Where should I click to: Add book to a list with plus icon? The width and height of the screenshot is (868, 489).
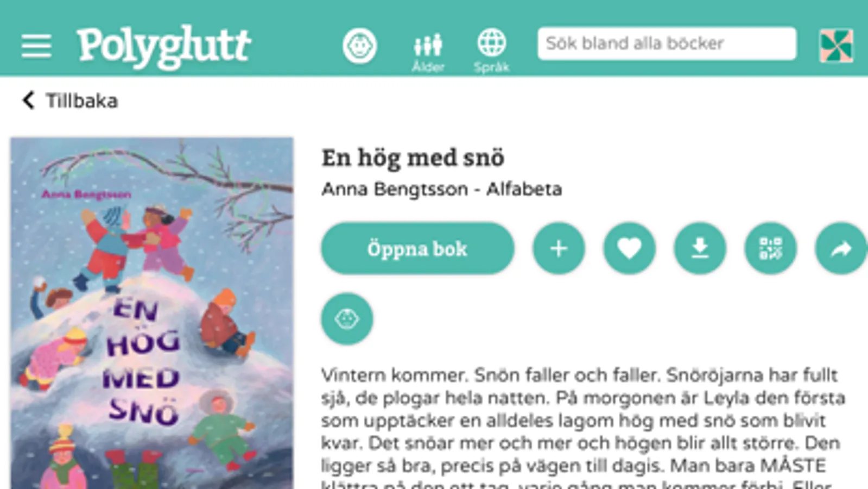tap(559, 248)
